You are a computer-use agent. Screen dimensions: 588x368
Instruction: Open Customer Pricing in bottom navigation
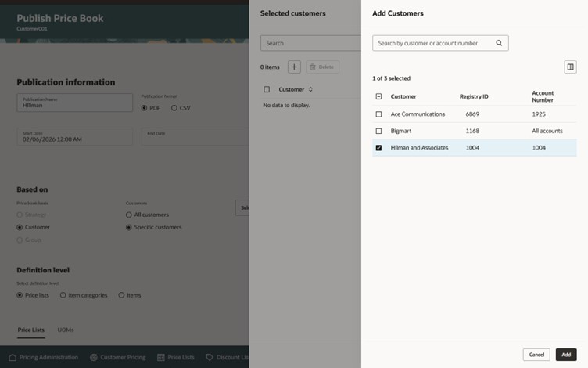[x=118, y=357]
